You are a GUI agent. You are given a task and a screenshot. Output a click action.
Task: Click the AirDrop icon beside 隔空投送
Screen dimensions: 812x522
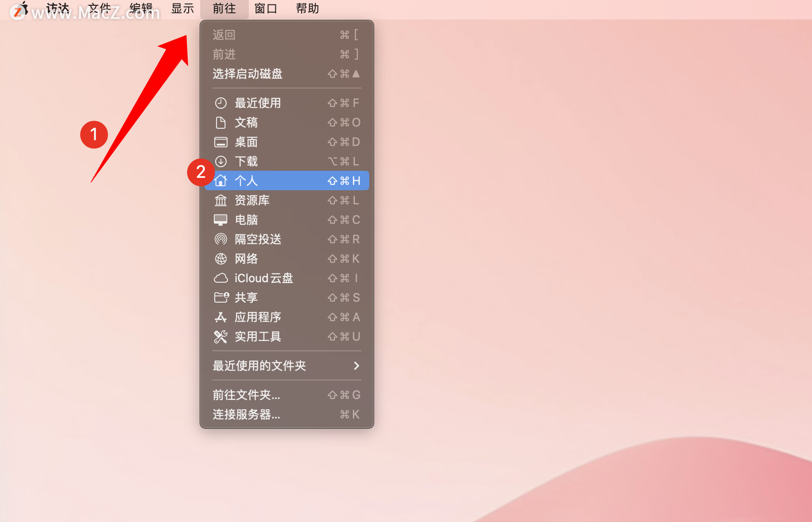coord(220,239)
